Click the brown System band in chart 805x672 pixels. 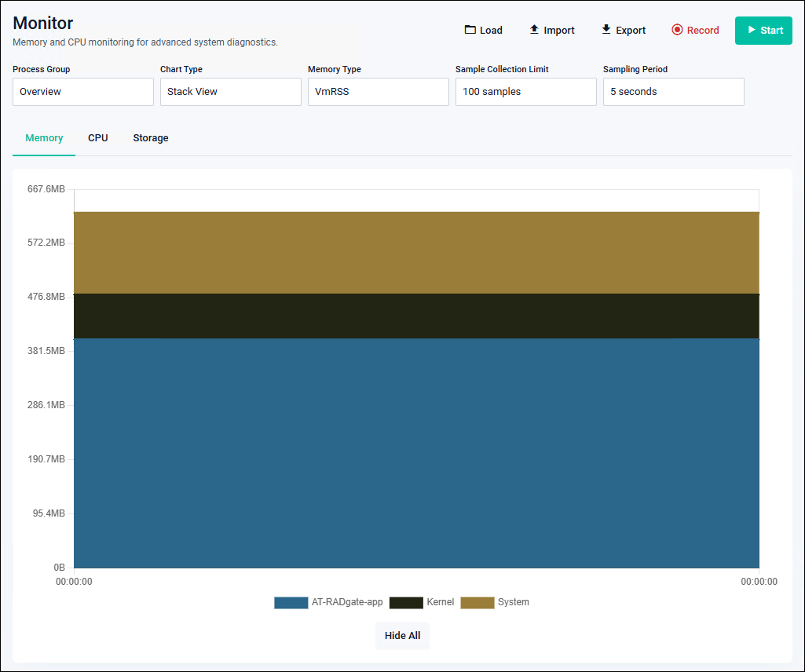click(416, 252)
